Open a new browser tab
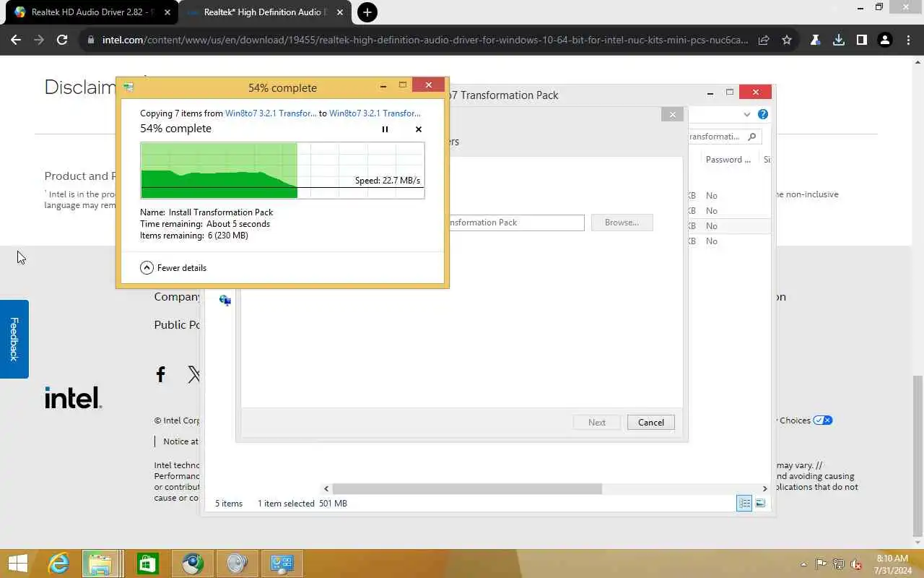Viewport: 924px width, 578px height. click(x=367, y=12)
